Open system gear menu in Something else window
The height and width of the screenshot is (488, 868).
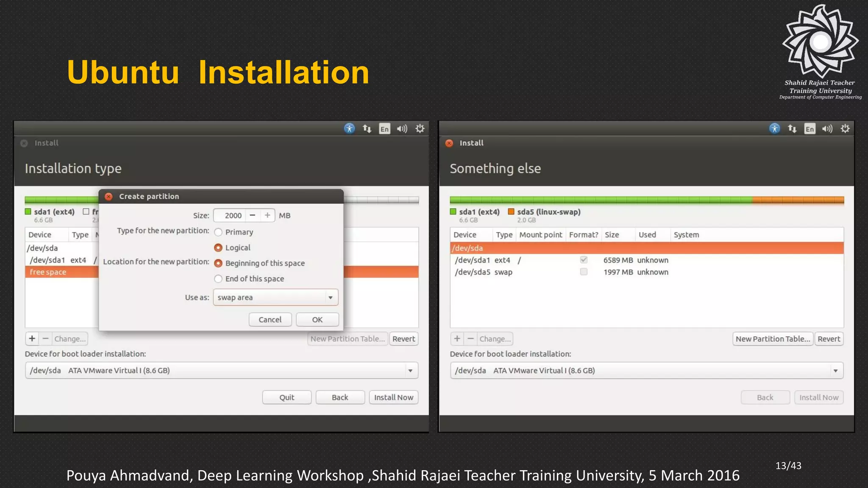point(845,128)
